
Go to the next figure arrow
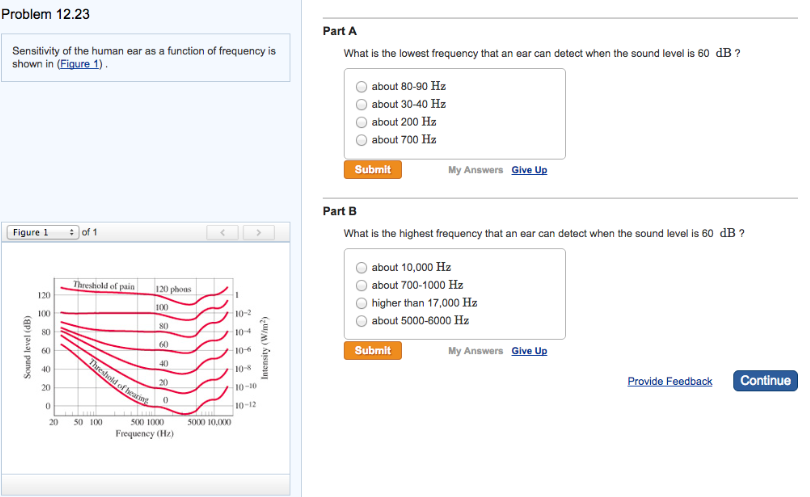[258, 233]
